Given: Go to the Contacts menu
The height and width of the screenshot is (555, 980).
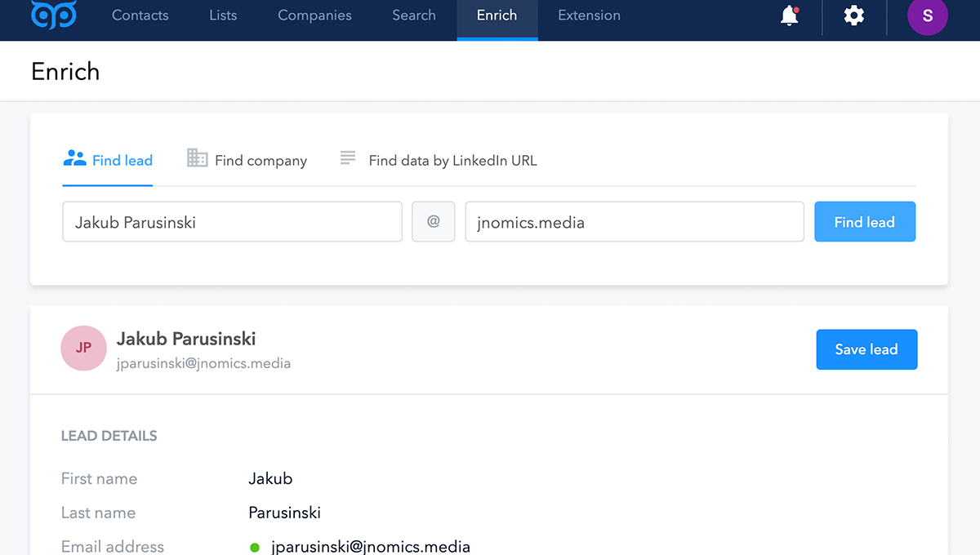Looking at the screenshot, I should [x=140, y=16].
